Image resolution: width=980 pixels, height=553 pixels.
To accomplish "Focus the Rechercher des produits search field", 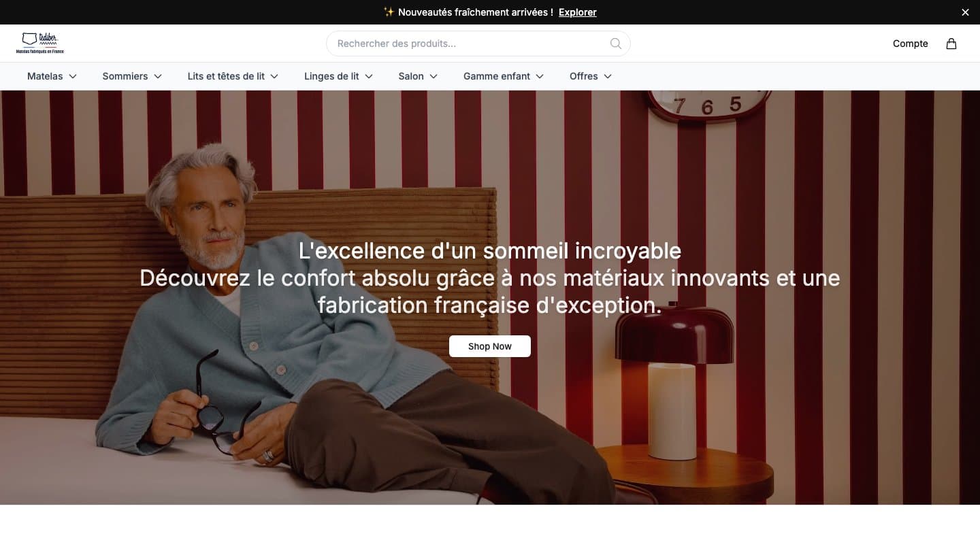I will coord(478,44).
